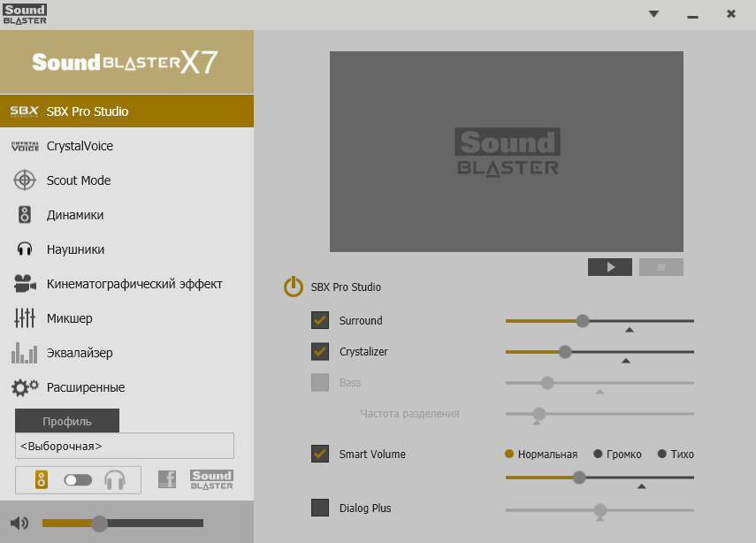Click the Эквалайзер bars icon
Viewport: 756px width, 543px height.
[25, 353]
